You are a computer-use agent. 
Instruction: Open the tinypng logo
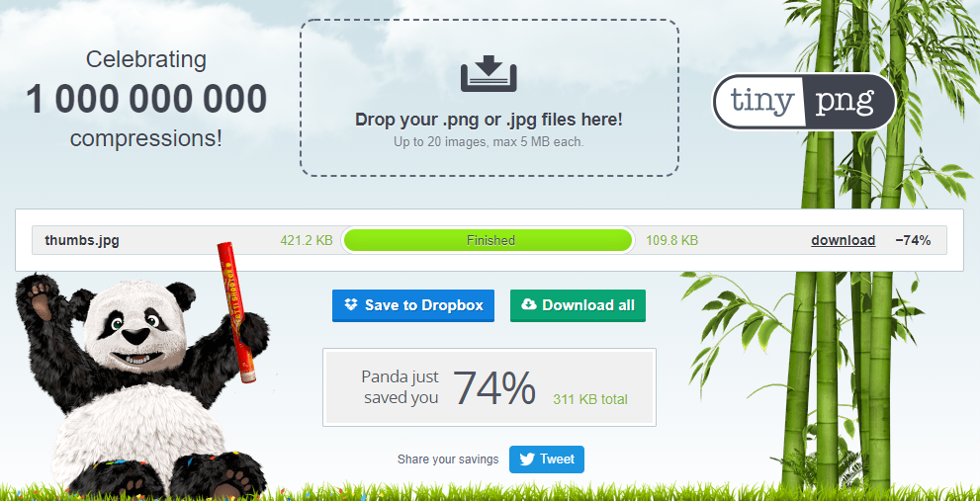(x=804, y=101)
